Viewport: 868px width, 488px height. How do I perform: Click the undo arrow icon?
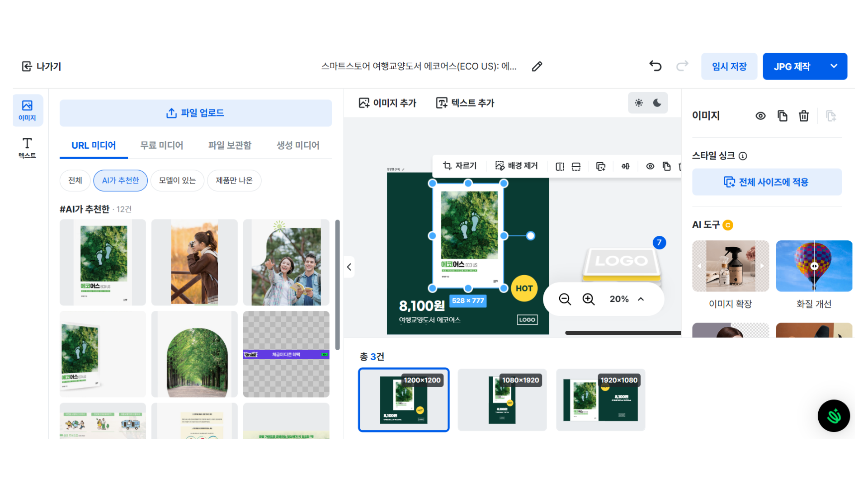pos(655,66)
